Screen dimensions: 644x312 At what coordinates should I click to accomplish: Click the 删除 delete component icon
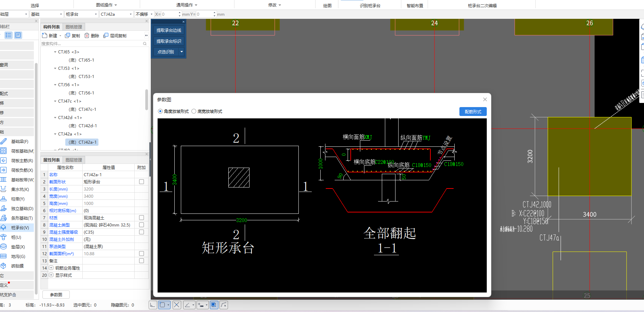tap(87, 36)
